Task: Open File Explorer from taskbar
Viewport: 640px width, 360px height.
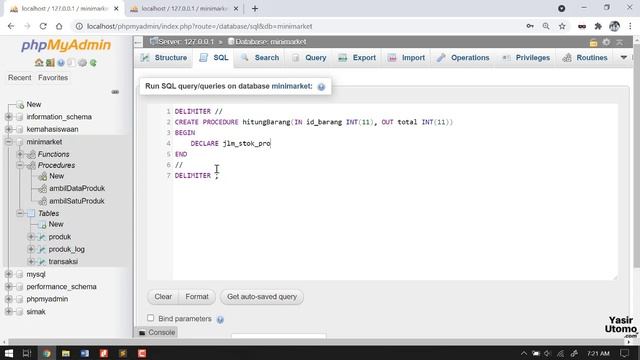Action: 66,353
